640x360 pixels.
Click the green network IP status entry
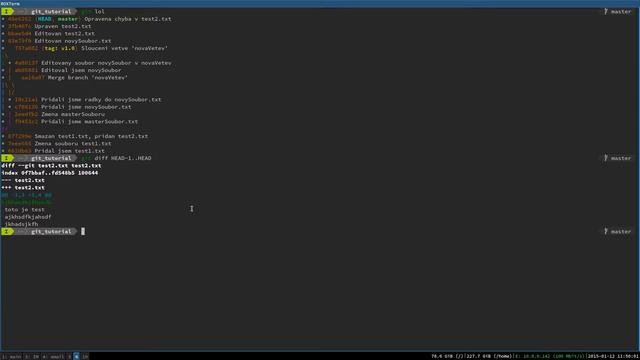point(549,356)
